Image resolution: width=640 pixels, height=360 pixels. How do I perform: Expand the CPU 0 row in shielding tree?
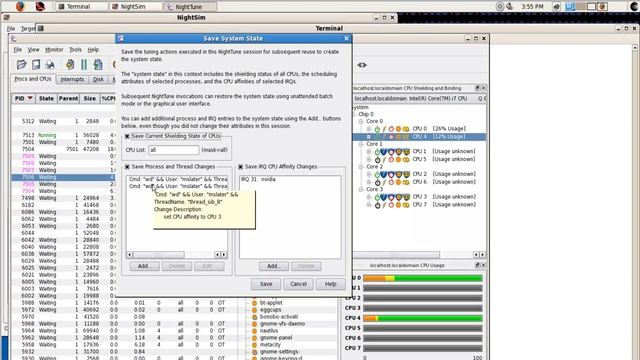click(369, 129)
